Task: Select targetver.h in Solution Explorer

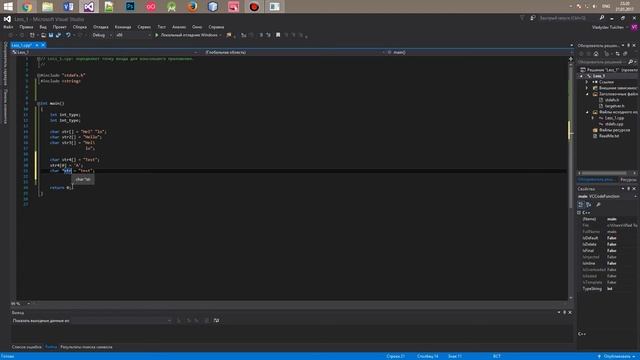Action: click(614, 106)
